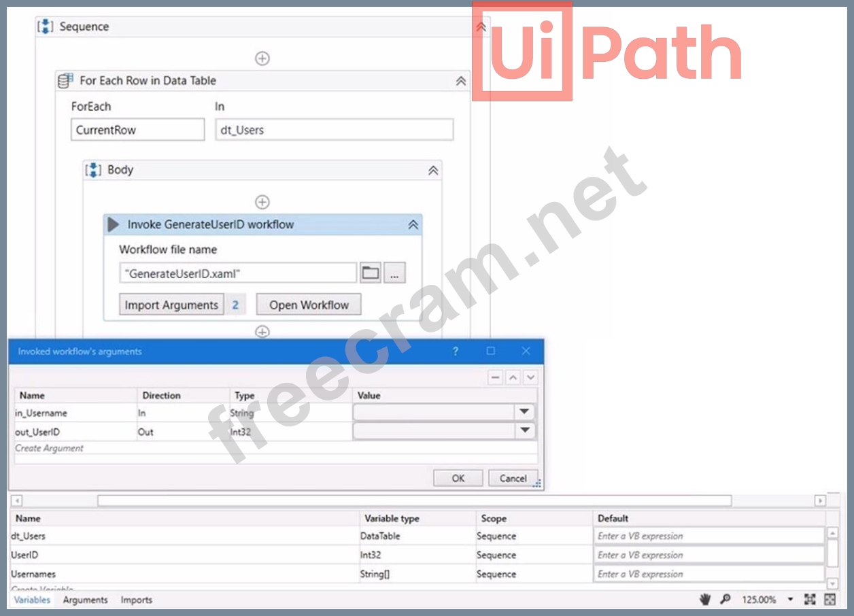Collapse the For Each Row in Data Table activity

click(x=460, y=81)
